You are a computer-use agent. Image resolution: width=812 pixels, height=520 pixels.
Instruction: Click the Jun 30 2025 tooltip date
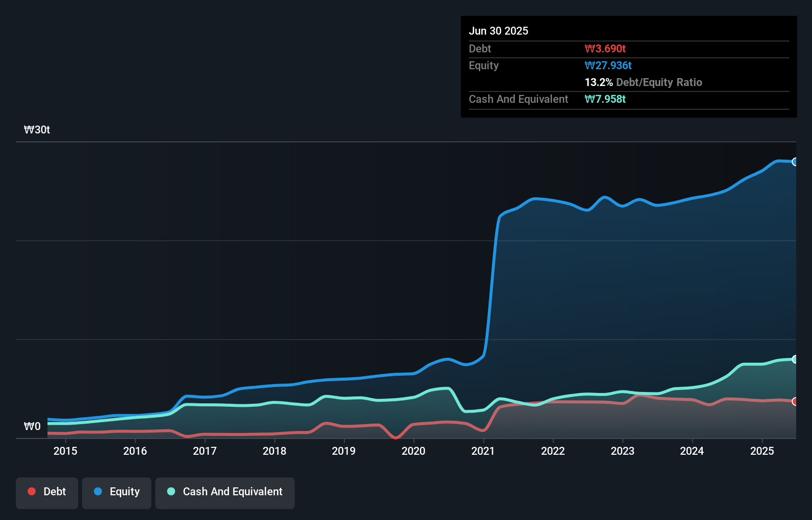(x=498, y=31)
